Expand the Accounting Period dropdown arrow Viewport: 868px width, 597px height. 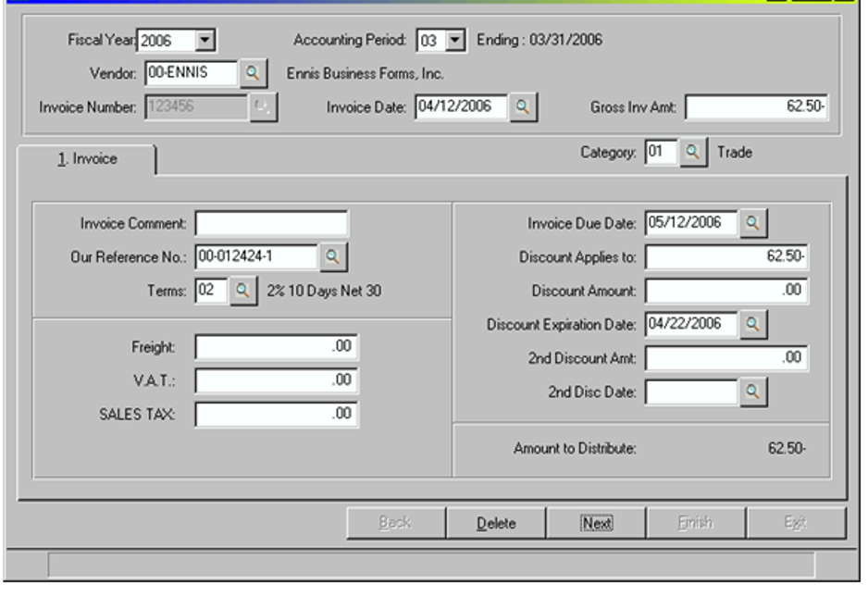coord(455,41)
